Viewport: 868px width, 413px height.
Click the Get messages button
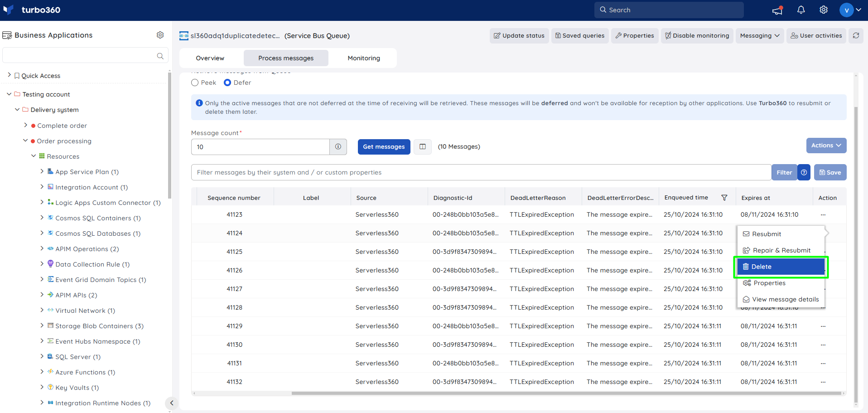coord(384,147)
